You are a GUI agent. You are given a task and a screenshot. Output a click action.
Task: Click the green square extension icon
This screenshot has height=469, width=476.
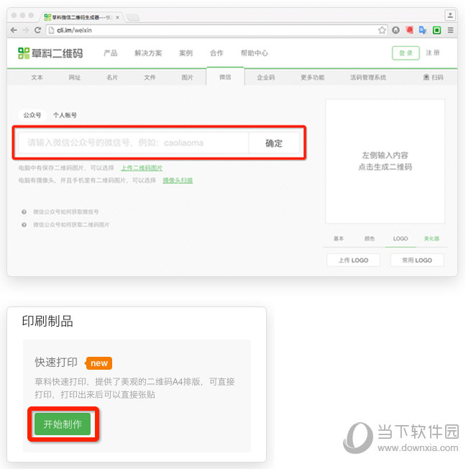[x=437, y=30]
